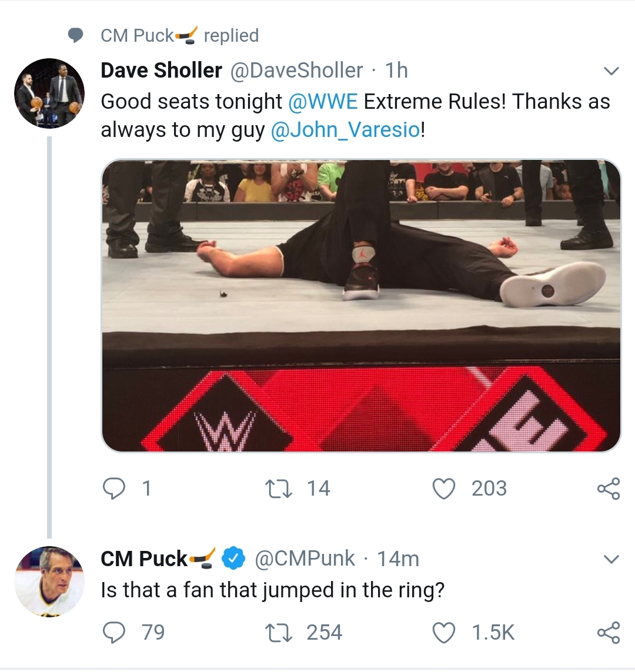Tap the 'CM Puck replied' header
Image resolution: width=635 pixels, height=672 pixels.
click(x=179, y=35)
